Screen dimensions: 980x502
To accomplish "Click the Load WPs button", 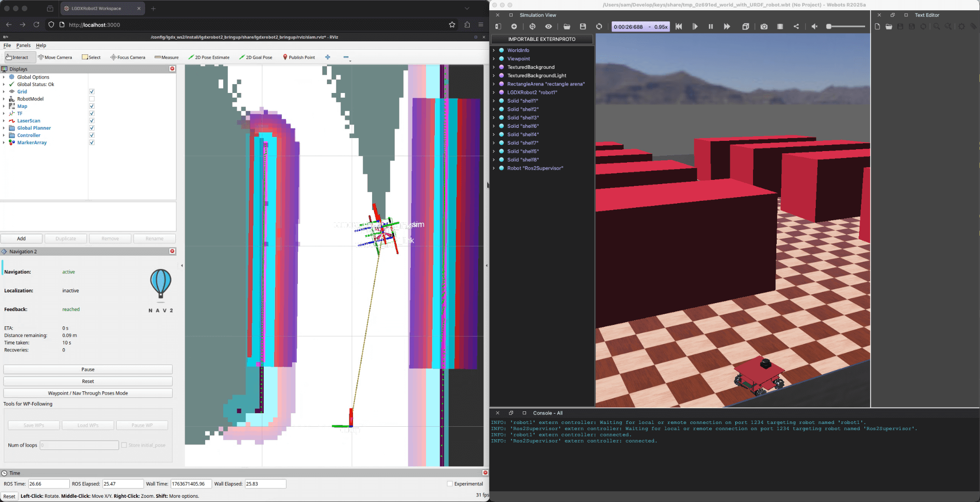I will click(x=87, y=425).
